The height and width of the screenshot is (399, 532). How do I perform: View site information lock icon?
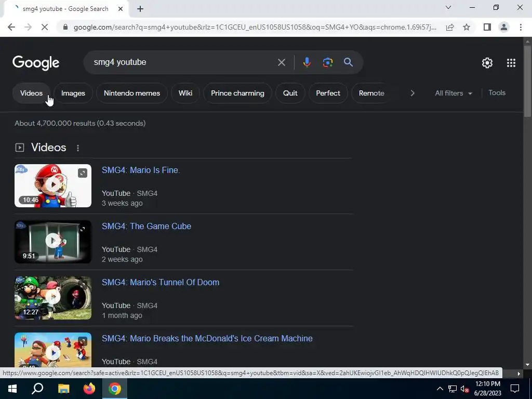tap(65, 27)
